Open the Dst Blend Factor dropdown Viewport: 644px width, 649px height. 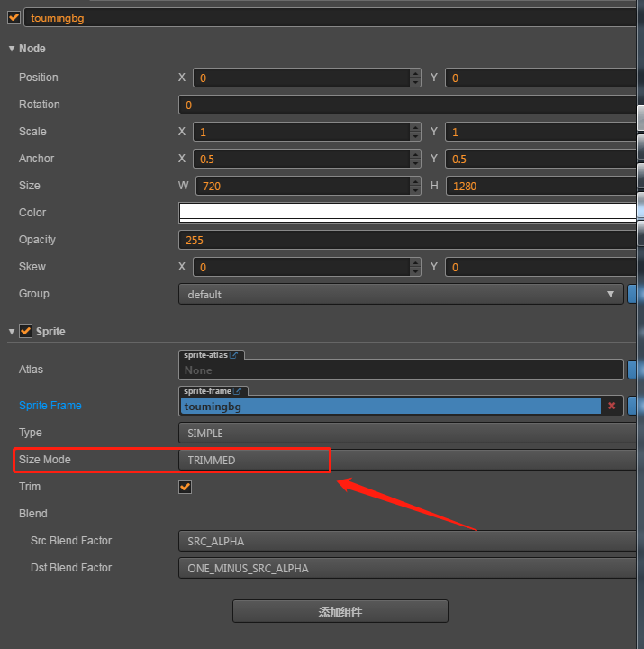tap(407, 568)
